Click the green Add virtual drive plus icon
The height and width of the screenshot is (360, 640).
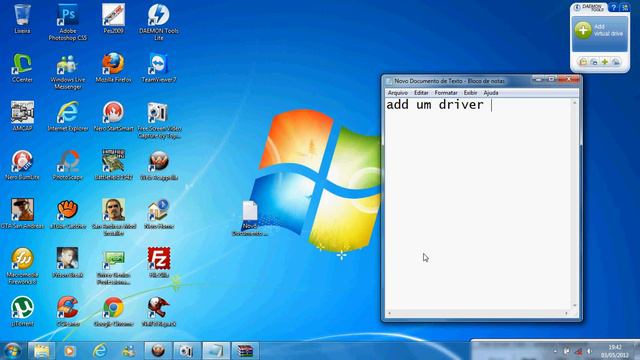tap(583, 30)
